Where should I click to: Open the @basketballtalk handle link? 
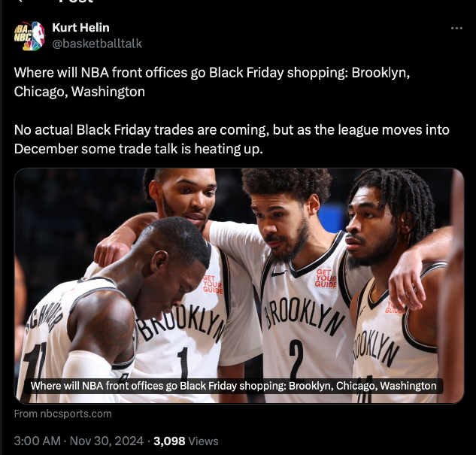(97, 44)
